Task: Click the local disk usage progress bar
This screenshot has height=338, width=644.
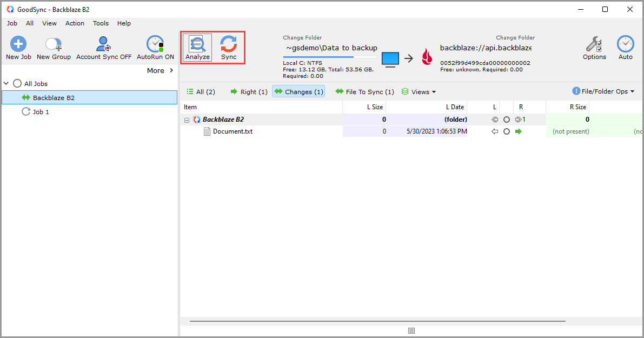Action: [330, 57]
